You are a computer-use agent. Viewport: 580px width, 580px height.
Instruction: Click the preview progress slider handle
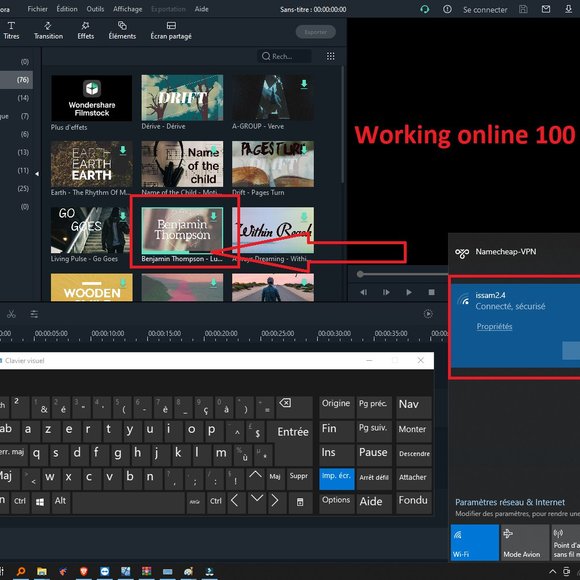click(360, 274)
